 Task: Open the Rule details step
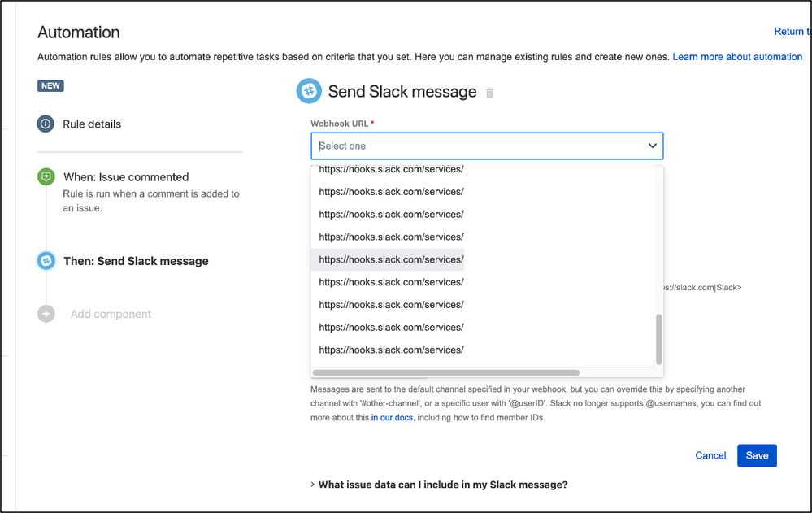[x=92, y=124]
